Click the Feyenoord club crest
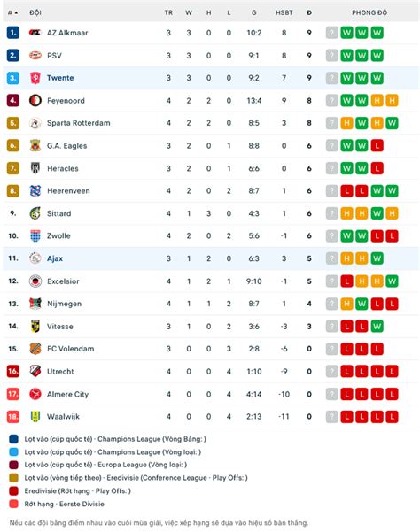Viewport: 420px width, 532px height. [x=35, y=100]
